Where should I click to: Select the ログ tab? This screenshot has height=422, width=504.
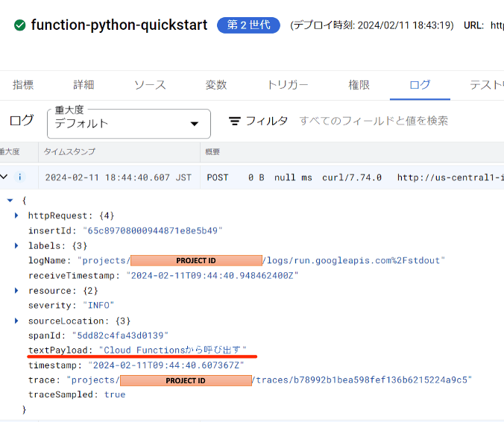420,85
